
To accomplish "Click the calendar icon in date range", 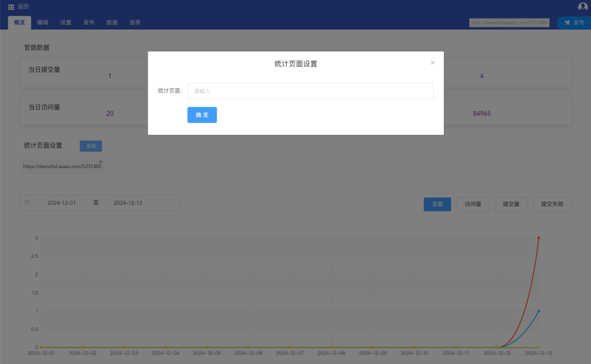I will [27, 203].
